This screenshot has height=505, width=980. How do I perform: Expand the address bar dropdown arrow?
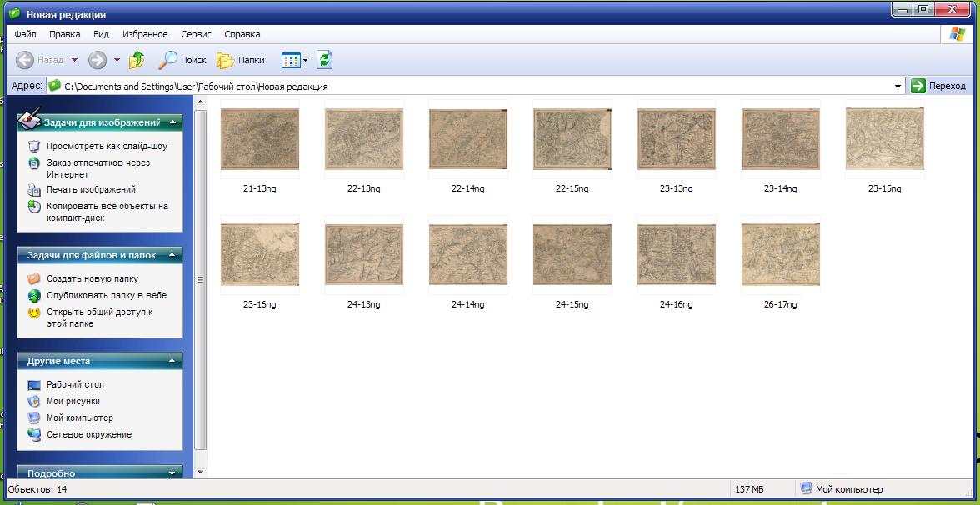click(897, 86)
